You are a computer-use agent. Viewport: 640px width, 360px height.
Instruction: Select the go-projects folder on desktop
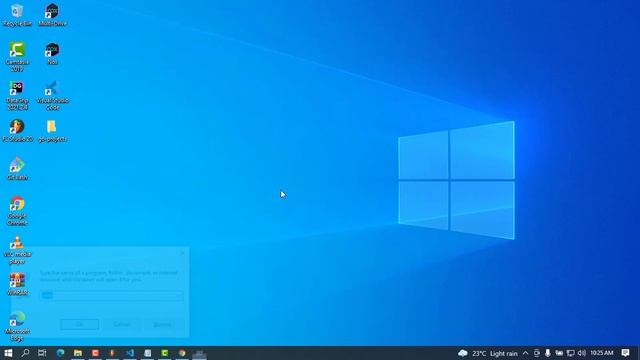(x=52, y=131)
